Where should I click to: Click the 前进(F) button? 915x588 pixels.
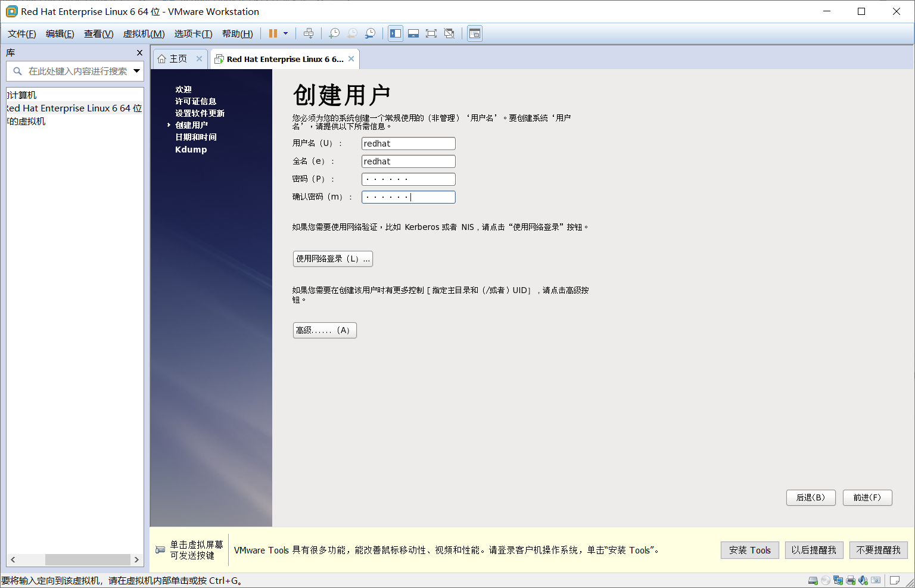[x=867, y=497]
